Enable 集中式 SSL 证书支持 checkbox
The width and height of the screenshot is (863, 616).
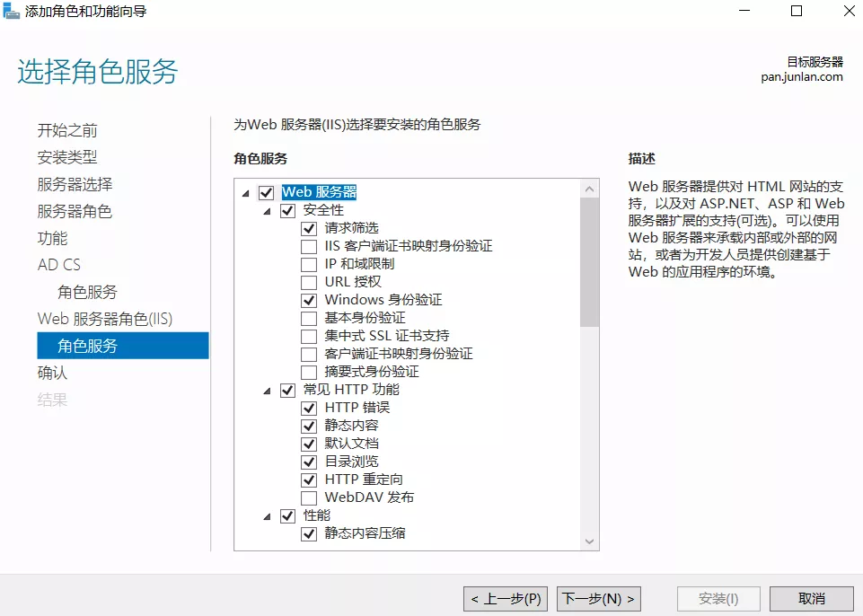point(309,336)
